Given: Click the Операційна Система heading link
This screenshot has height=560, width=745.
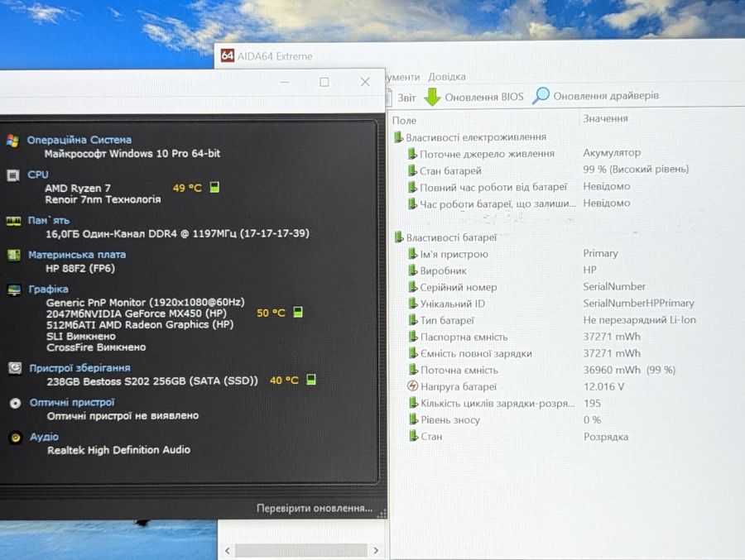Looking at the screenshot, I should pyautogui.click(x=79, y=140).
